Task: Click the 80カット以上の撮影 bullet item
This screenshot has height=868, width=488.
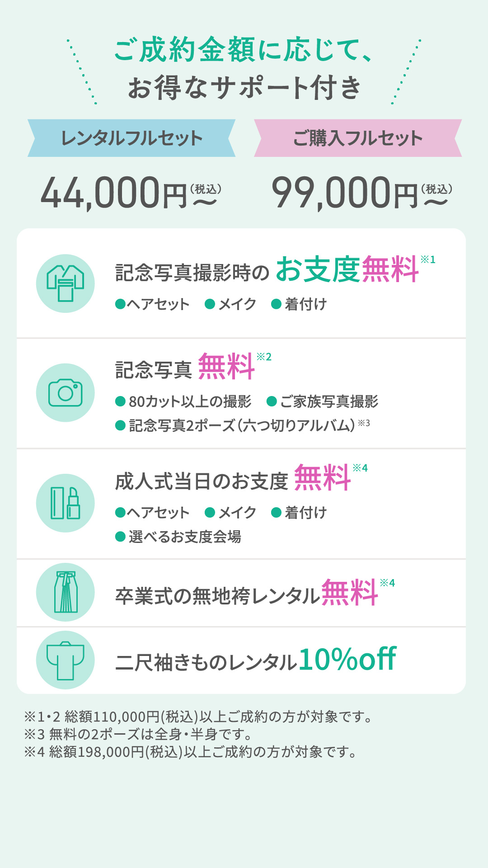Action: [x=184, y=401]
